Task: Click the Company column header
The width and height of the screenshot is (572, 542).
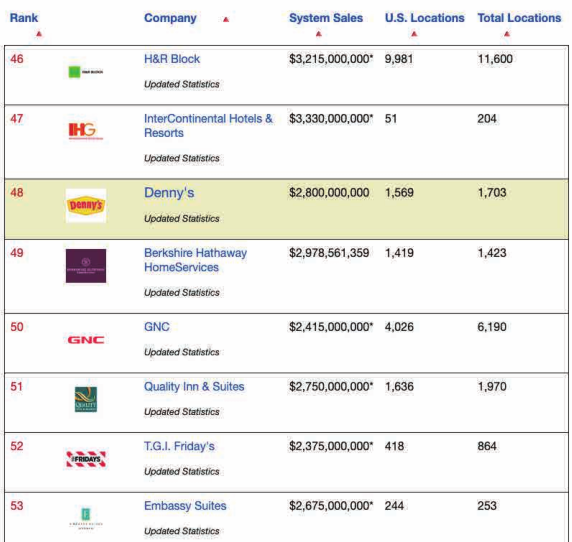Action: click(170, 18)
